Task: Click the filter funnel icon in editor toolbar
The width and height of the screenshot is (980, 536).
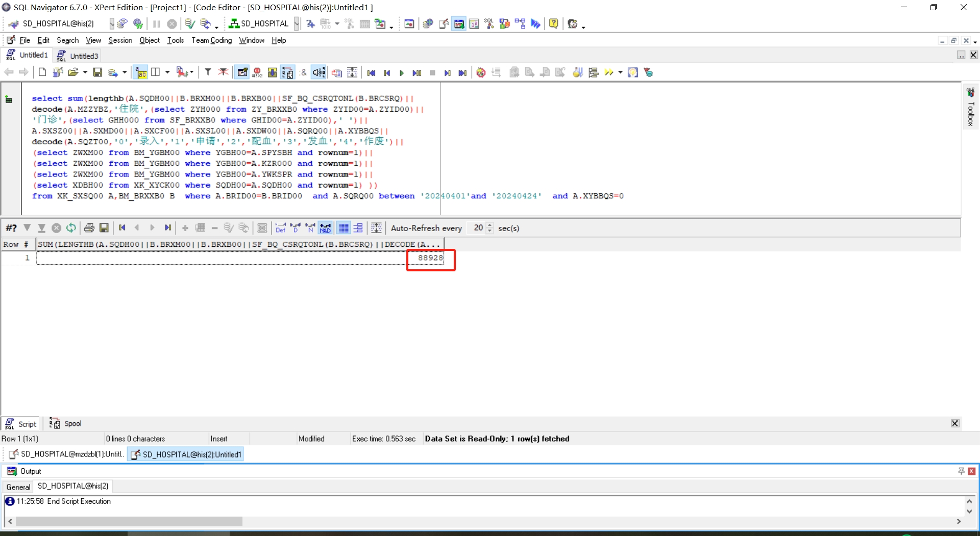Action: pos(208,72)
